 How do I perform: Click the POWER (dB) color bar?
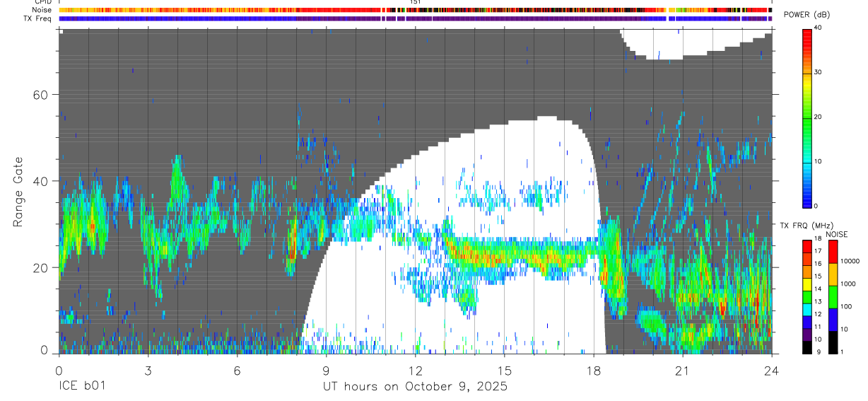click(x=807, y=117)
